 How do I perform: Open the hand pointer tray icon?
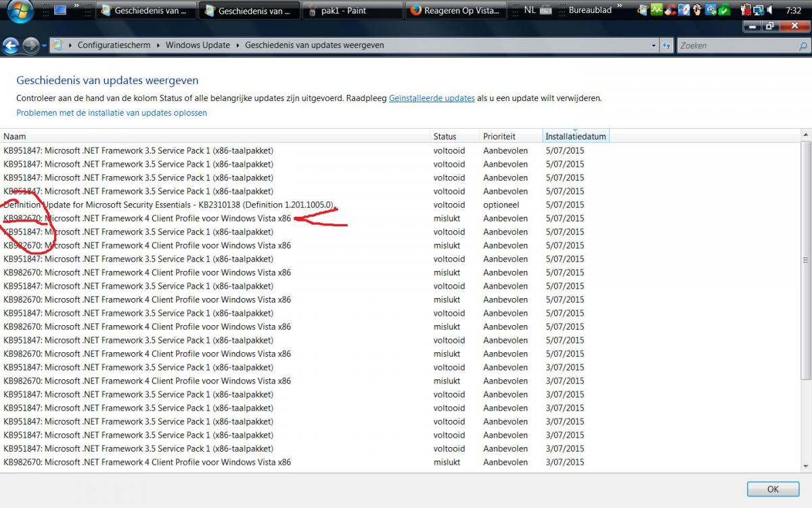point(697,10)
